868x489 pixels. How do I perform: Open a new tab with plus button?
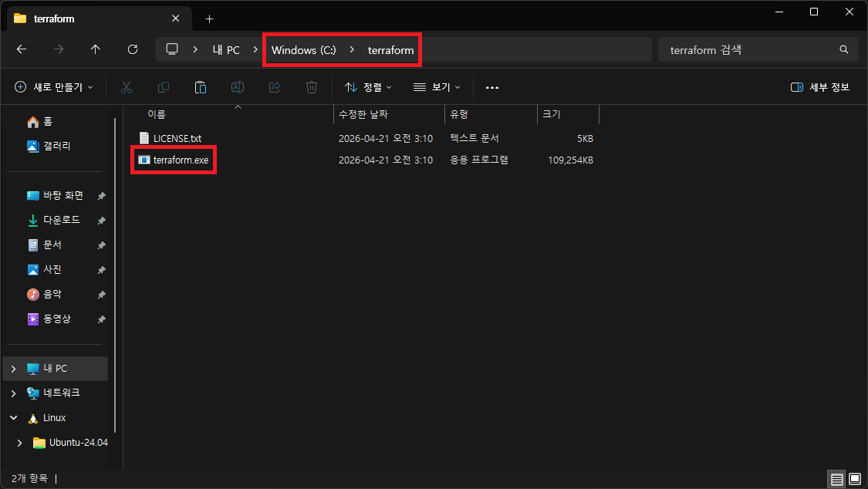(x=209, y=19)
